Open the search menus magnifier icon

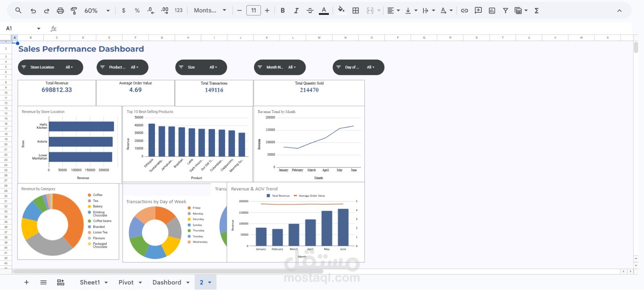[x=18, y=10]
